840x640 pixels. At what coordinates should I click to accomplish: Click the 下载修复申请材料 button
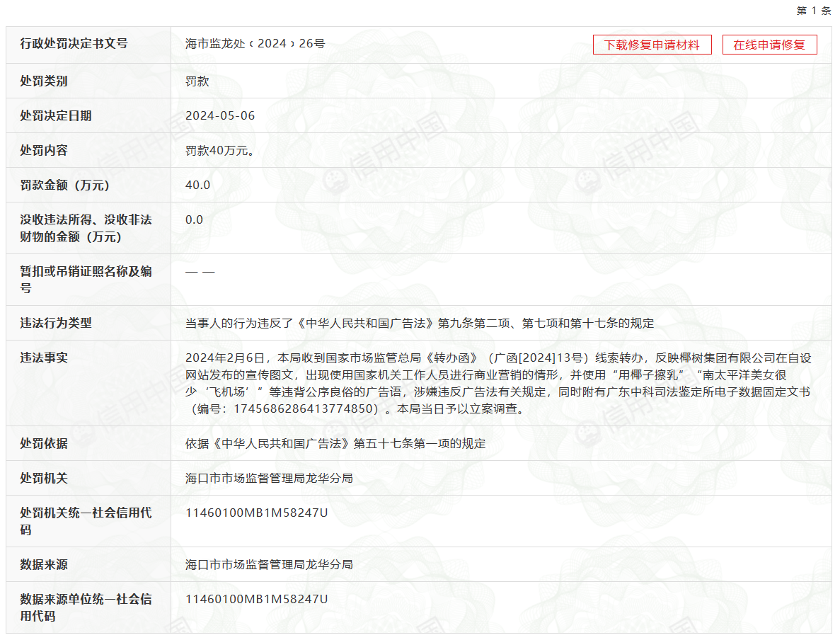pyautogui.click(x=652, y=45)
